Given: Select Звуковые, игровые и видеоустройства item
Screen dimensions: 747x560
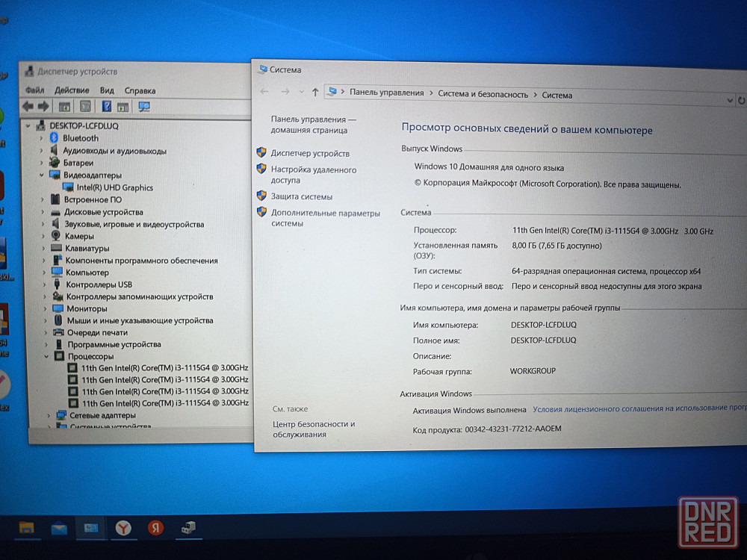Looking at the screenshot, I should [x=134, y=224].
